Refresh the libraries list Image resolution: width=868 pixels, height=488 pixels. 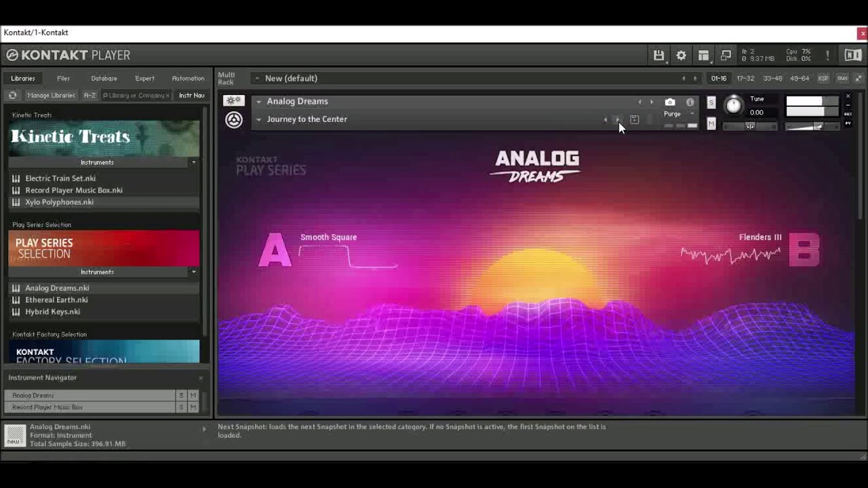coord(12,96)
